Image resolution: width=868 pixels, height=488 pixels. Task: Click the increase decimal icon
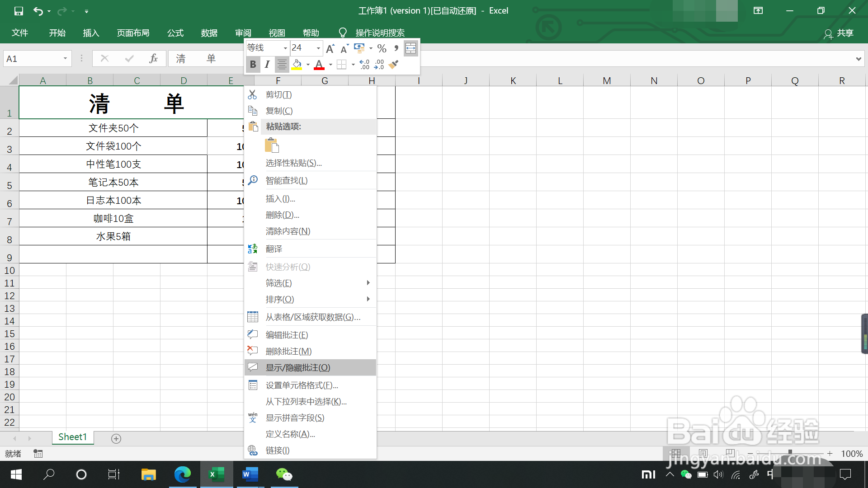tap(364, 65)
